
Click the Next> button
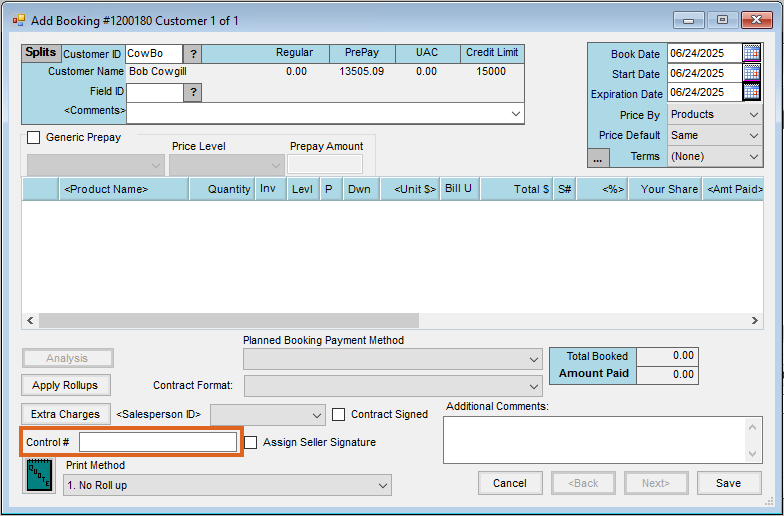[656, 483]
